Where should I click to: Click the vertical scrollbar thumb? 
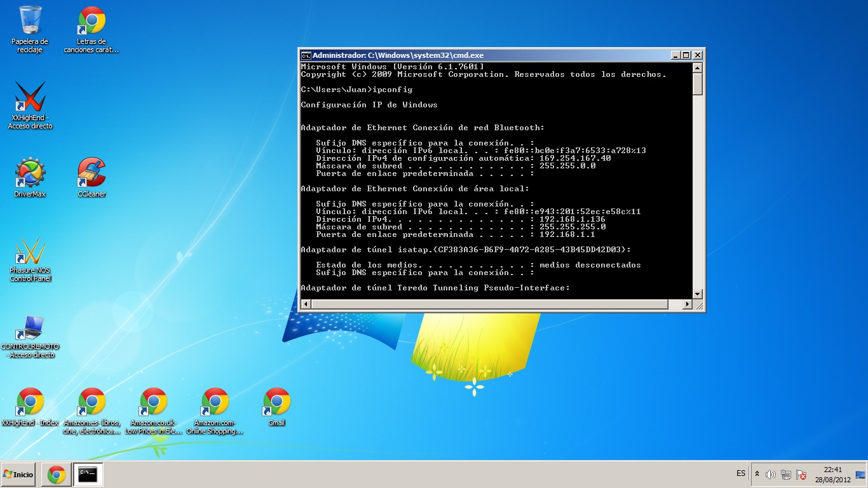[x=697, y=84]
